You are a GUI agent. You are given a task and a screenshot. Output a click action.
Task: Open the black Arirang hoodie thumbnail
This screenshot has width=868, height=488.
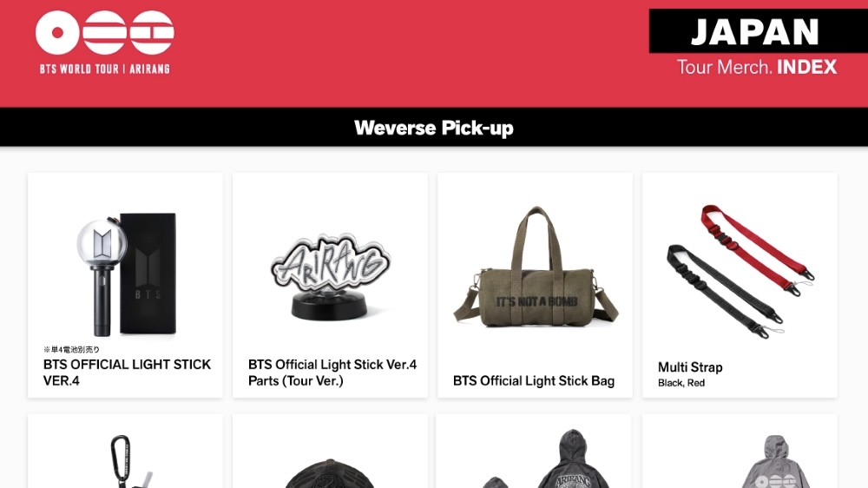[559, 458]
